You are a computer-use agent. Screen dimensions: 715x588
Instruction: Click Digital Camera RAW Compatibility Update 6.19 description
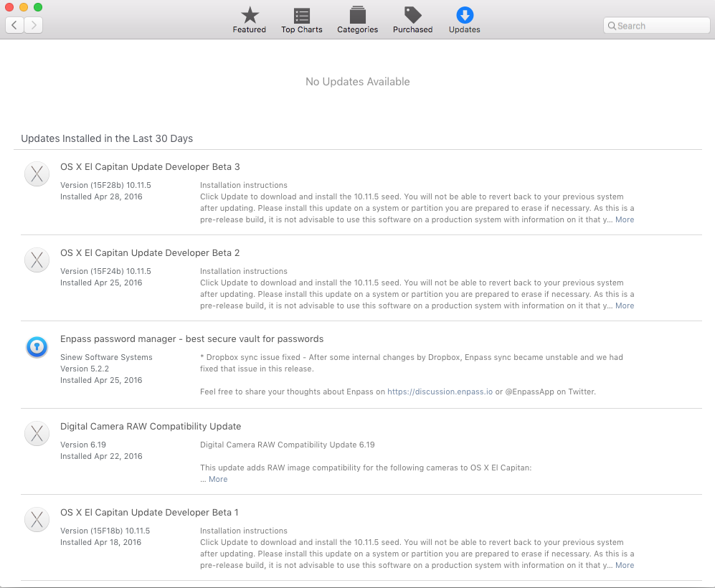click(288, 445)
